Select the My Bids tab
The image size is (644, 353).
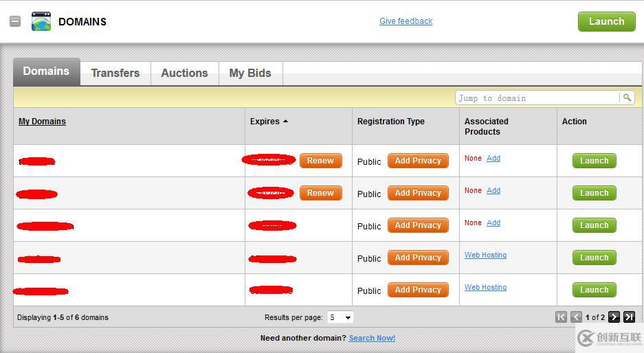coord(250,73)
